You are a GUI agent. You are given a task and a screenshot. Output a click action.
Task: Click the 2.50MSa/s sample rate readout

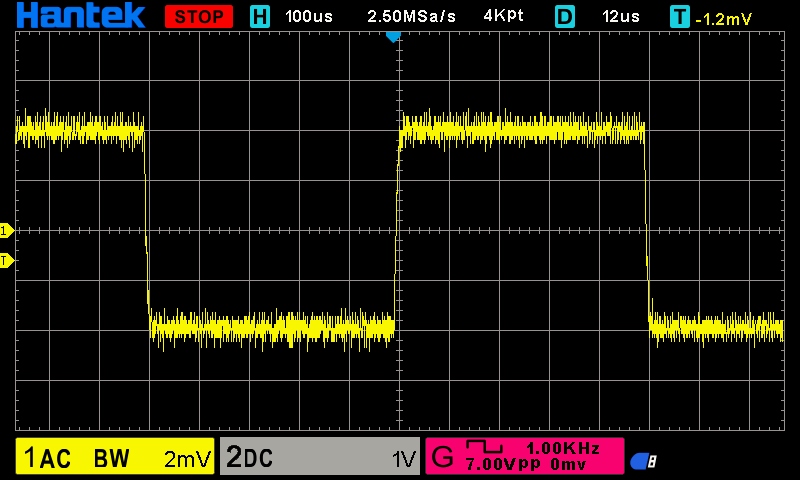point(411,17)
